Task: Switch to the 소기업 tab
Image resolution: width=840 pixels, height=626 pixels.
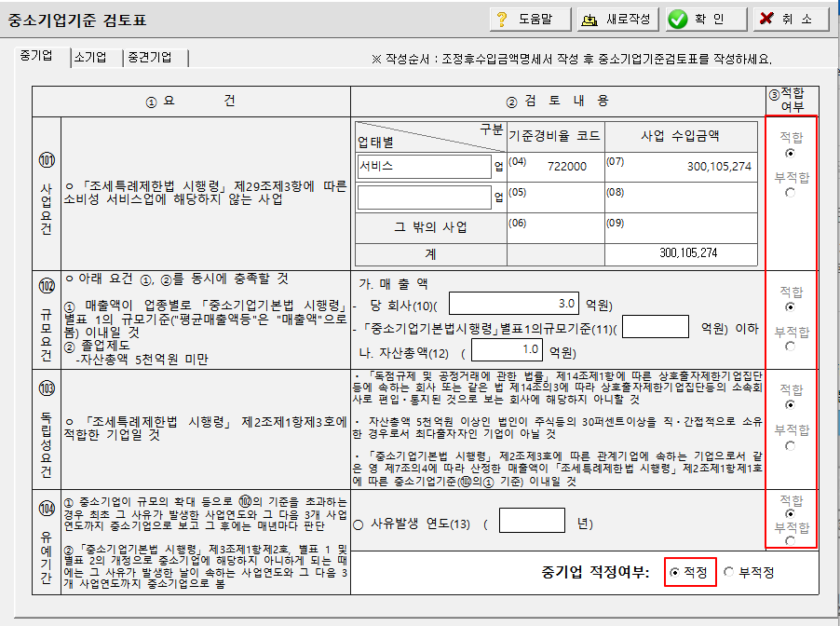Action: tap(88, 56)
